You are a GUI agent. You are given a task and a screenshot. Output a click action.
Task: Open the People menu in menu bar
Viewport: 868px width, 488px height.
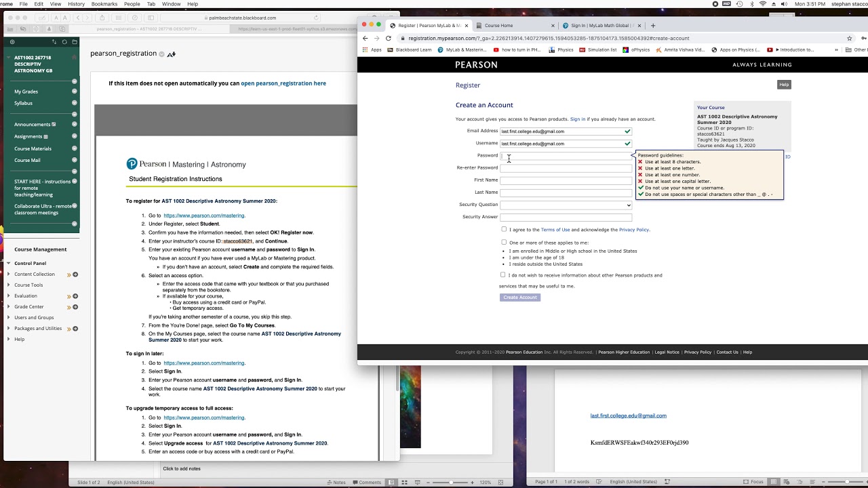(x=132, y=4)
